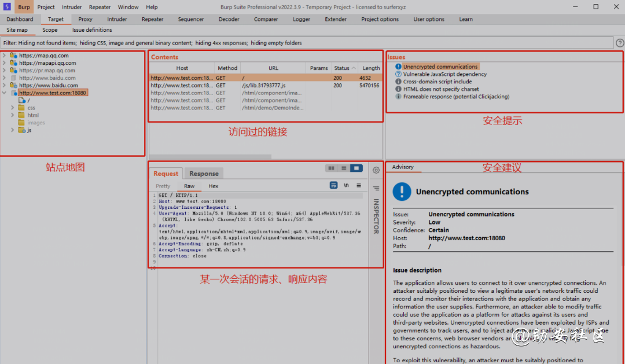Sort contents by Status column
Image resolution: width=625 pixels, height=364 pixels.
(344, 68)
